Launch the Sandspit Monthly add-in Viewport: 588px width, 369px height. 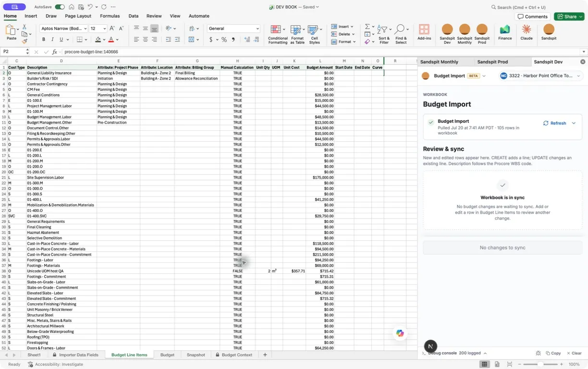pos(465,34)
